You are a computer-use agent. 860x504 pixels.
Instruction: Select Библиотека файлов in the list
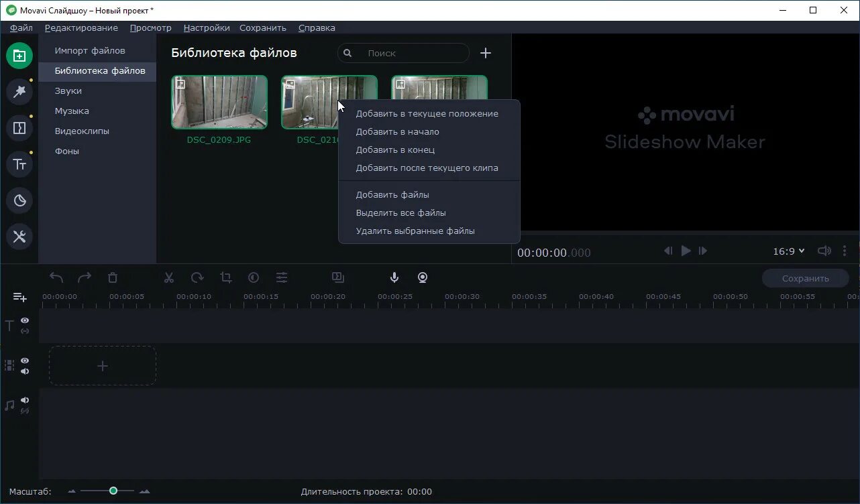[x=97, y=70]
